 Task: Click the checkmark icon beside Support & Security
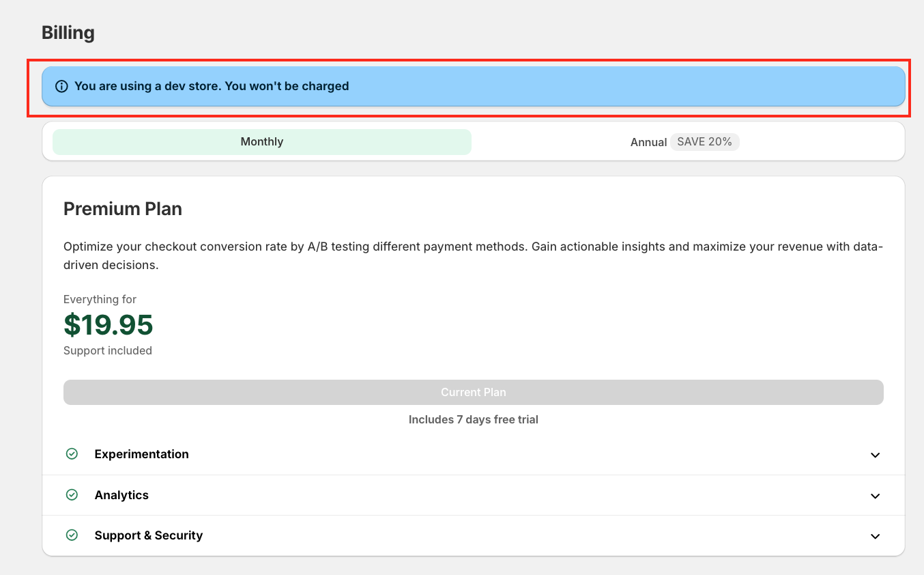(x=72, y=535)
